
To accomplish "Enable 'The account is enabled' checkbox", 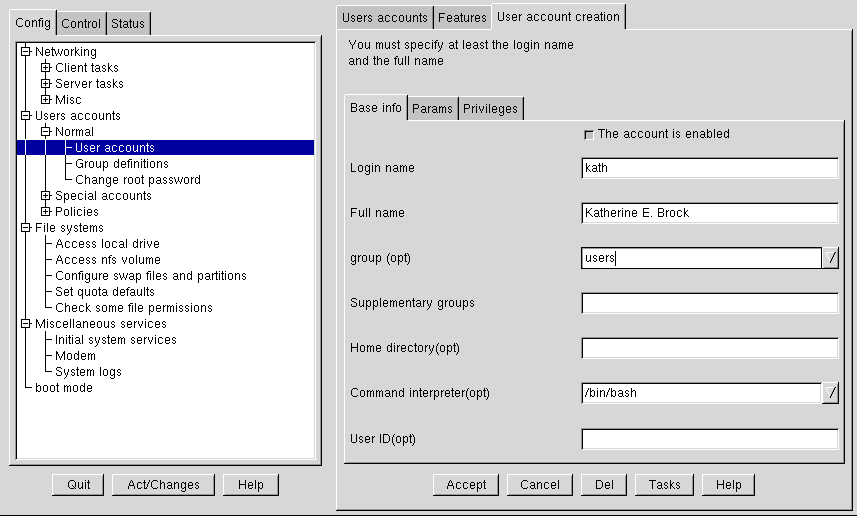I will tap(588, 134).
